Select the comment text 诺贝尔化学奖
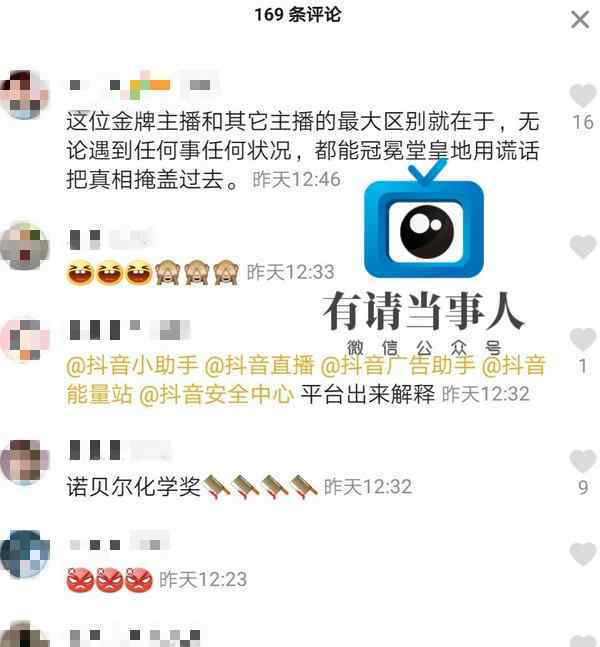This screenshot has height=647, width=600. pos(133,487)
